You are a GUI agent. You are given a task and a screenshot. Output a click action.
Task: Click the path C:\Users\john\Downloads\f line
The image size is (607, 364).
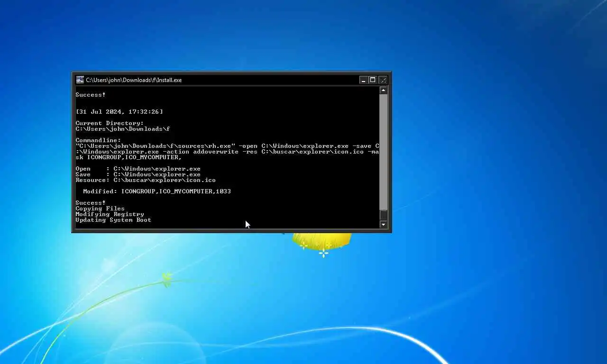click(x=123, y=129)
